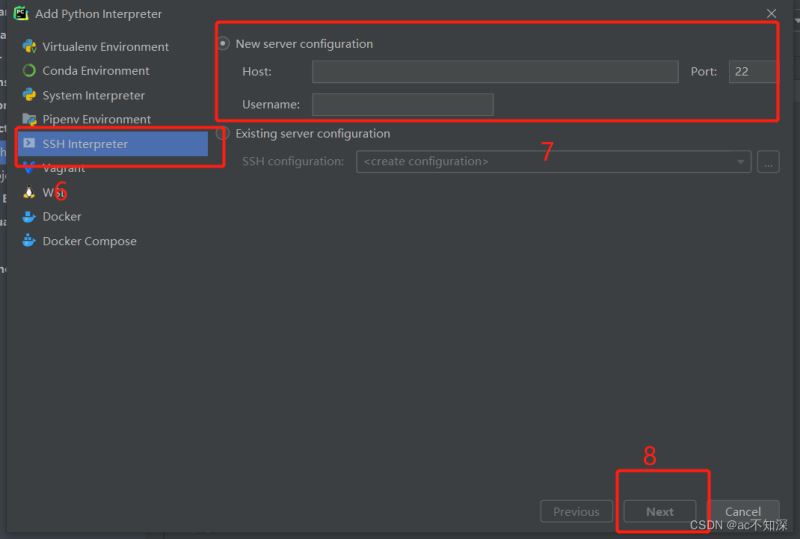The image size is (800, 539).
Task: Focus the Host input field
Action: 495,71
